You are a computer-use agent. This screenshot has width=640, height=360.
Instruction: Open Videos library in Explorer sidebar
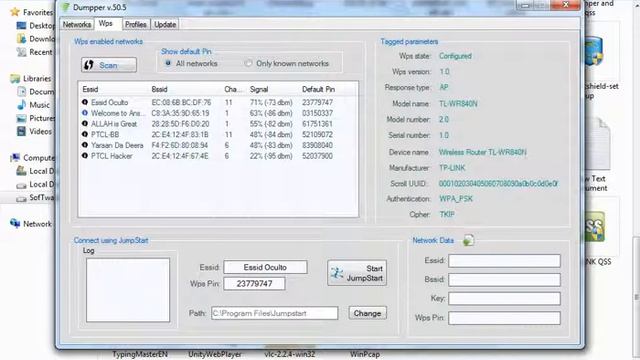(x=40, y=131)
